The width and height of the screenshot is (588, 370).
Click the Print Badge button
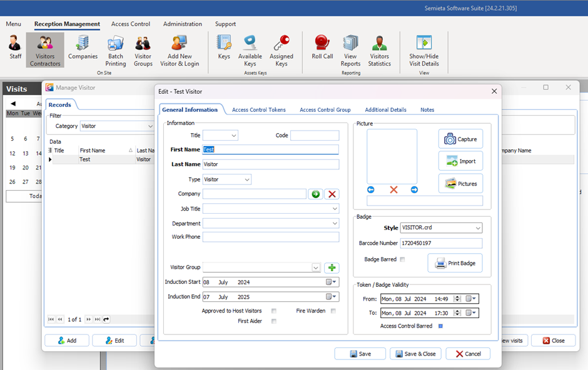pyautogui.click(x=455, y=263)
